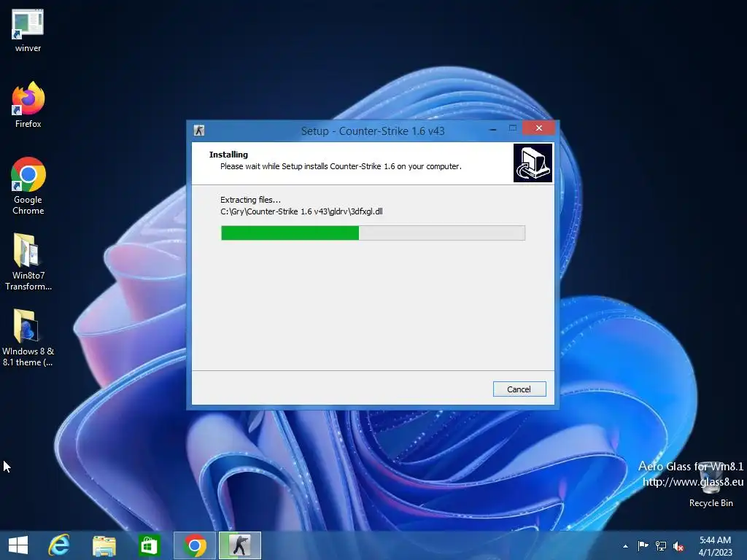Open network status tray icon
This screenshot has height=560, width=747.
tap(661, 545)
